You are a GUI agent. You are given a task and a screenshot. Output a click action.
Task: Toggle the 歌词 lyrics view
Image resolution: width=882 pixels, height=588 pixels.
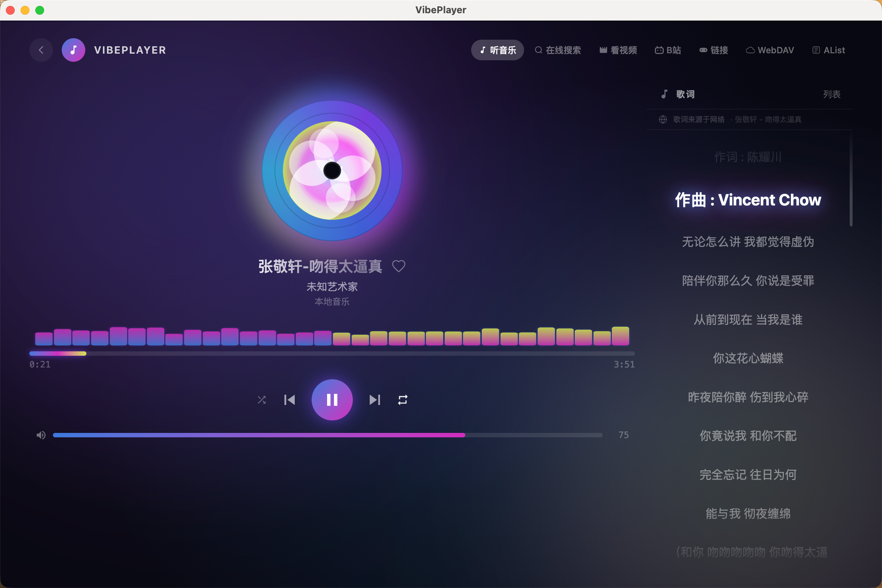[679, 94]
